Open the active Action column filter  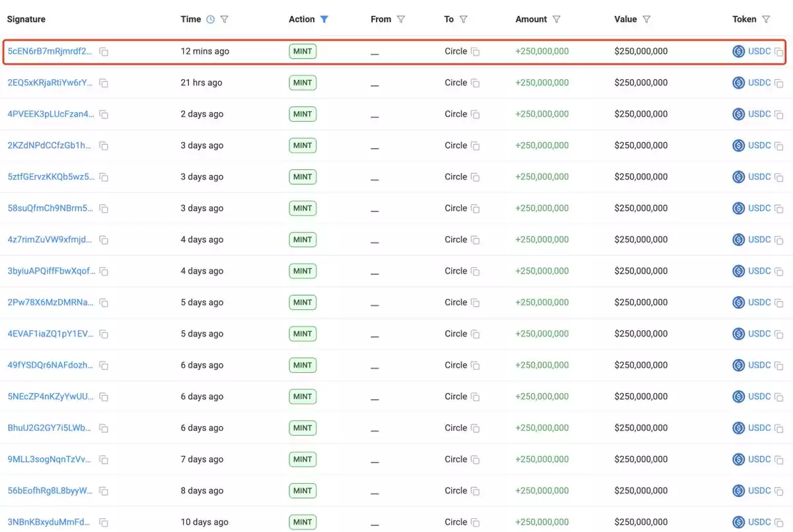tap(324, 19)
